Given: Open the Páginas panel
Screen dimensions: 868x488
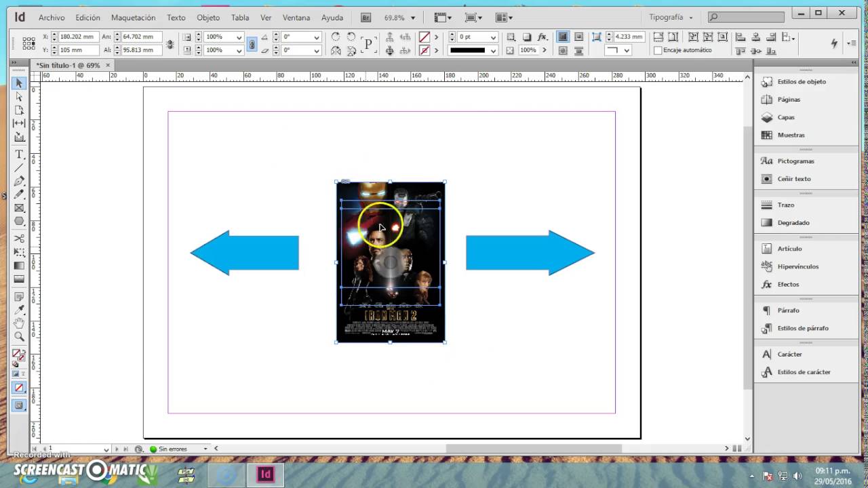Looking at the screenshot, I should (x=789, y=99).
